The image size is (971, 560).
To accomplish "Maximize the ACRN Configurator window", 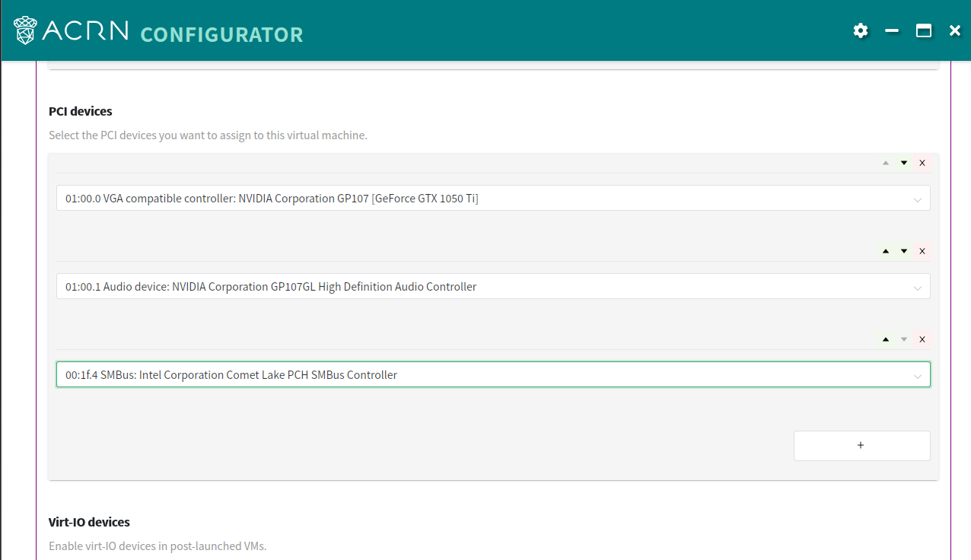I will click(x=924, y=30).
